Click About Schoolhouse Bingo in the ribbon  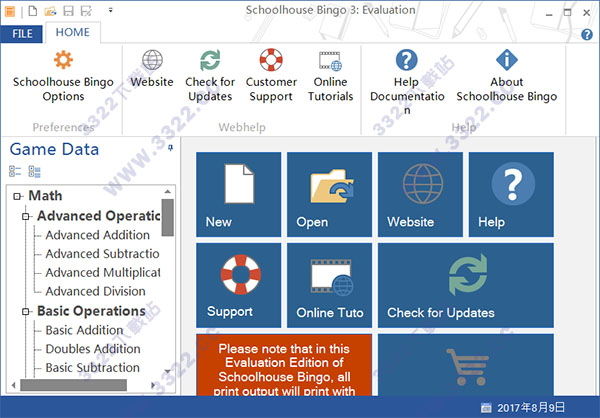tap(507, 76)
